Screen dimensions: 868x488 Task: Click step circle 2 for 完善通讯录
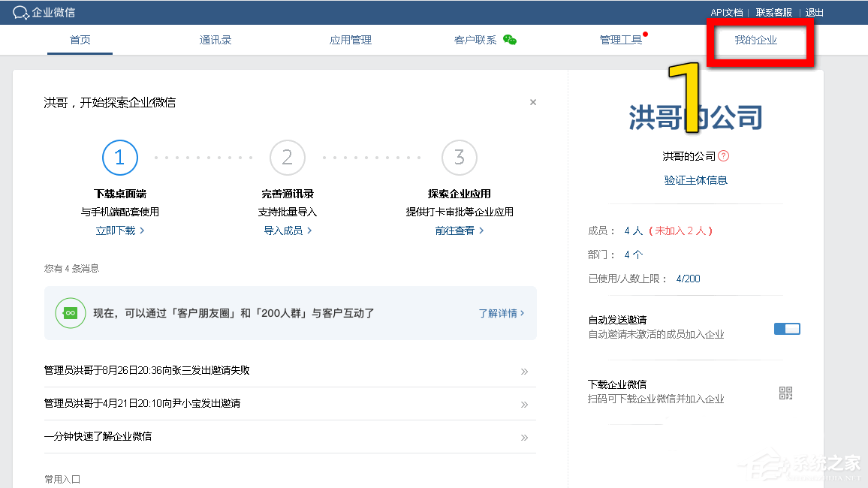click(x=287, y=158)
